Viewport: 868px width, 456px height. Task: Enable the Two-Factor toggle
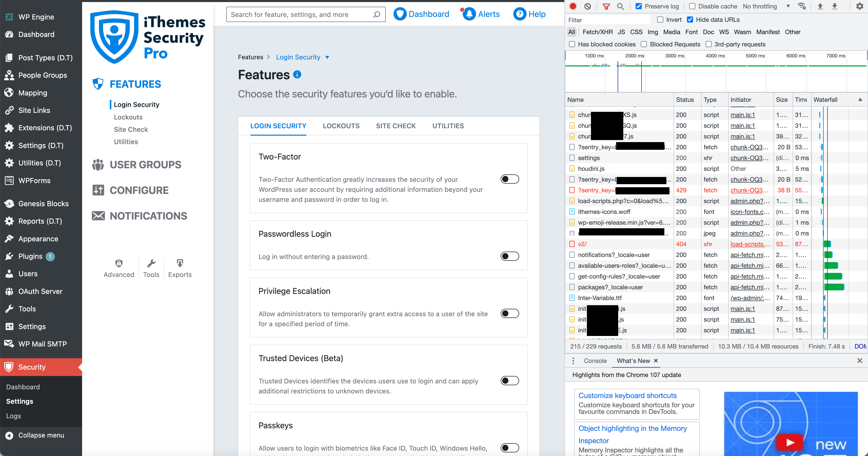click(x=509, y=179)
